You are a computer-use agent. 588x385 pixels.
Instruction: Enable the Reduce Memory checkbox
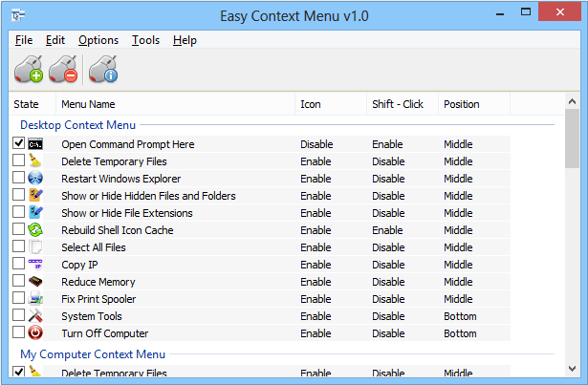pyautogui.click(x=18, y=281)
